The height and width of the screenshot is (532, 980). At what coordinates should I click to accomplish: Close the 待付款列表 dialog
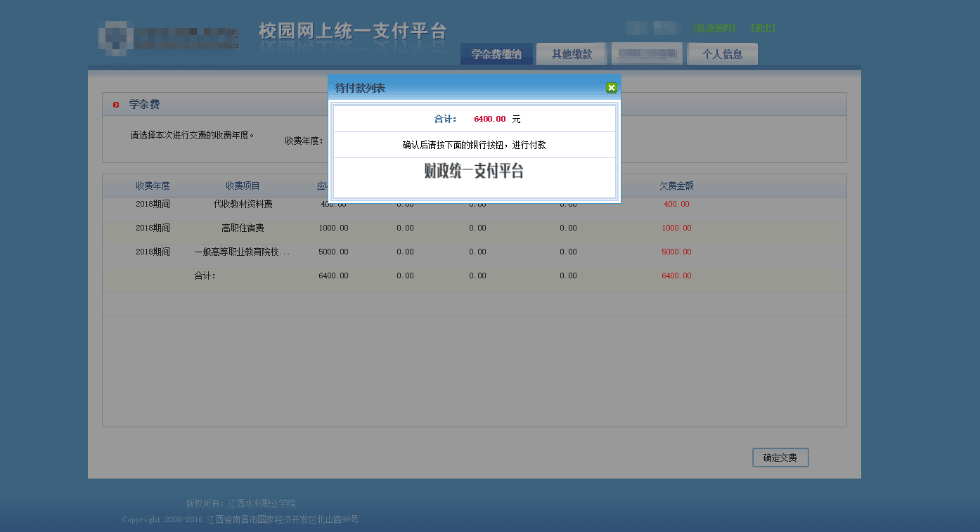pyautogui.click(x=611, y=88)
